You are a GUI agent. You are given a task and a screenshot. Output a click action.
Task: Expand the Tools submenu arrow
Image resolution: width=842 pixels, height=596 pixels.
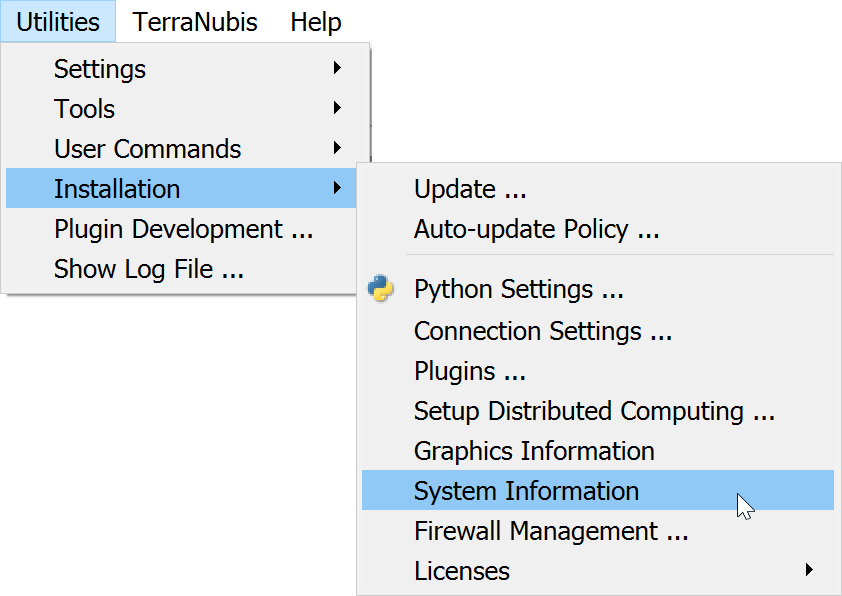click(337, 108)
